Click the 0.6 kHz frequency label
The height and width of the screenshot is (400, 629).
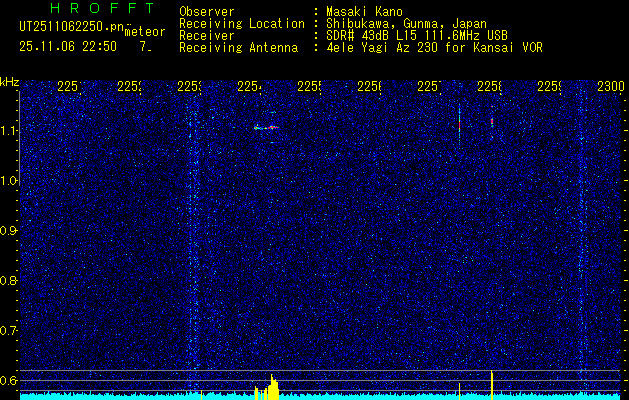[8, 380]
